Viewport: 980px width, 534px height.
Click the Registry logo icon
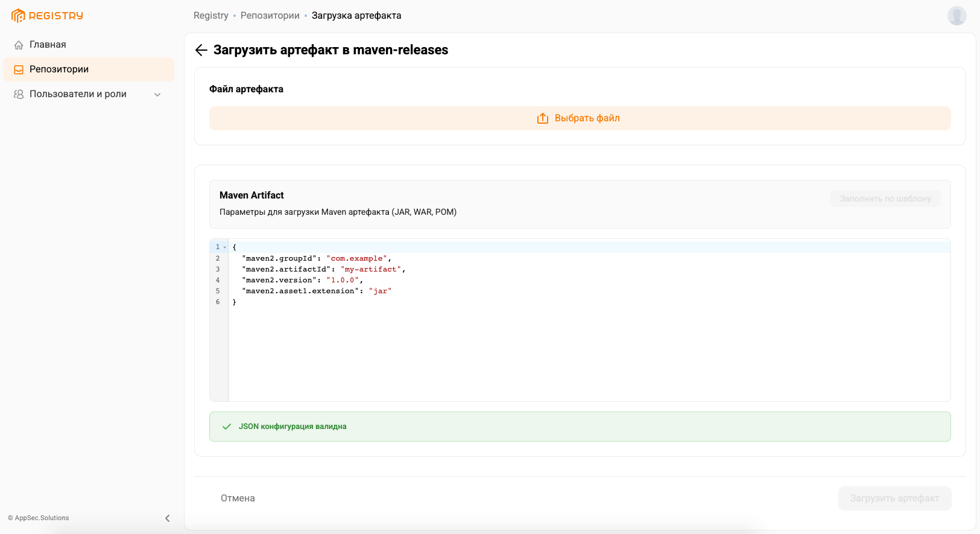pyautogui.click(x=18, y=16)
